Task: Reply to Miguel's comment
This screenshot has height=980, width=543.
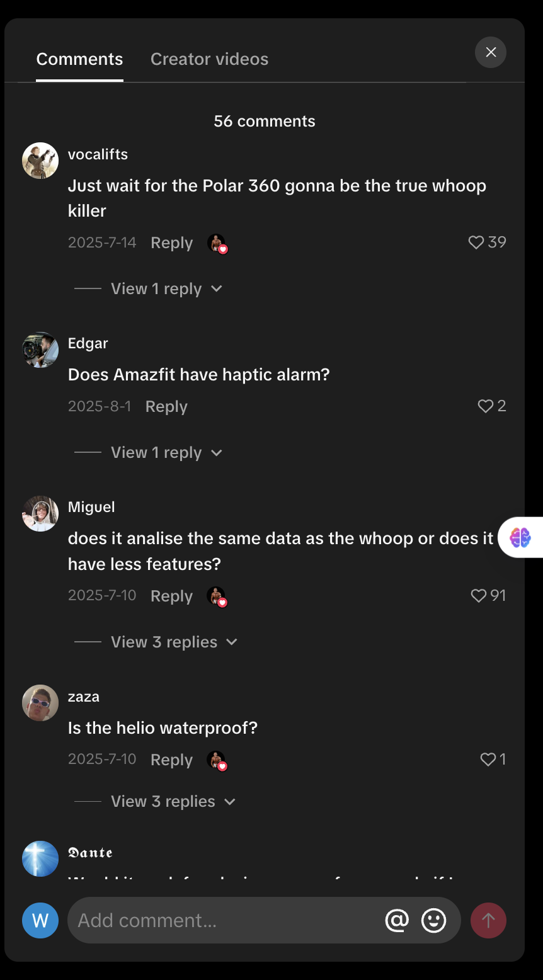Action: coord(171,596)
